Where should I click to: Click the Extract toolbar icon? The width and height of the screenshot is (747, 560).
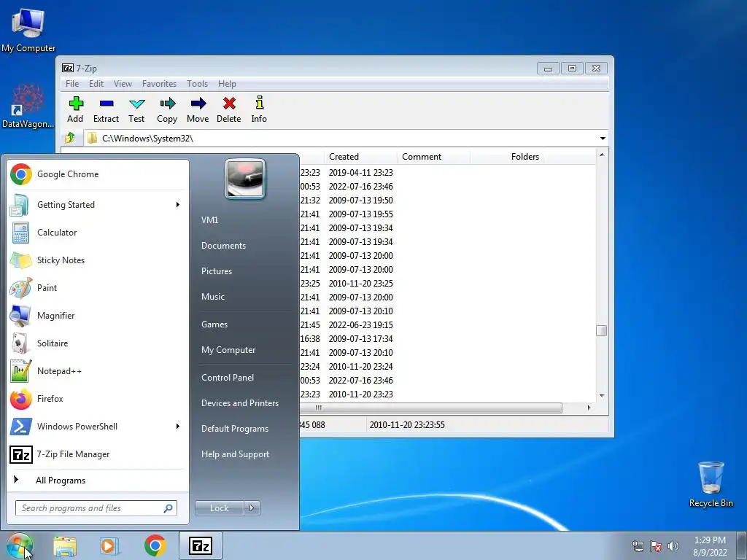[x=106, y=109]
